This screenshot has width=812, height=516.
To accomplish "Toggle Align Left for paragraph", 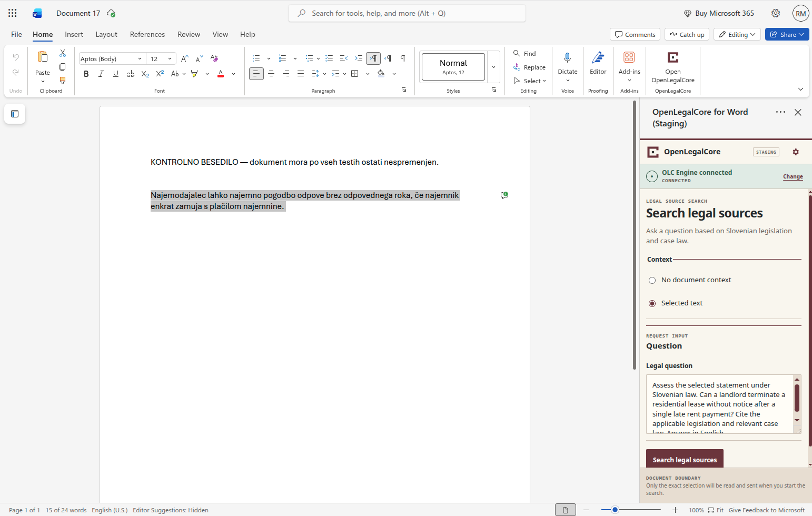I will pyautogui.click(x=256, y=74).
